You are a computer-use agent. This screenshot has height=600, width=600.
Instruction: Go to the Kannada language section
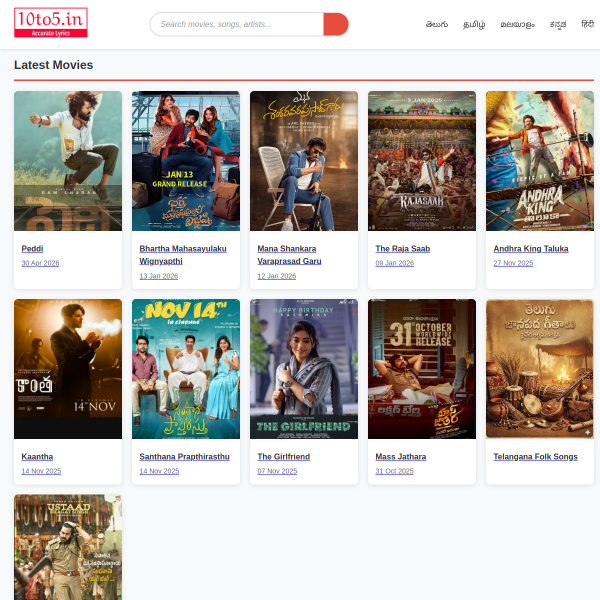(x=557, y=24)
